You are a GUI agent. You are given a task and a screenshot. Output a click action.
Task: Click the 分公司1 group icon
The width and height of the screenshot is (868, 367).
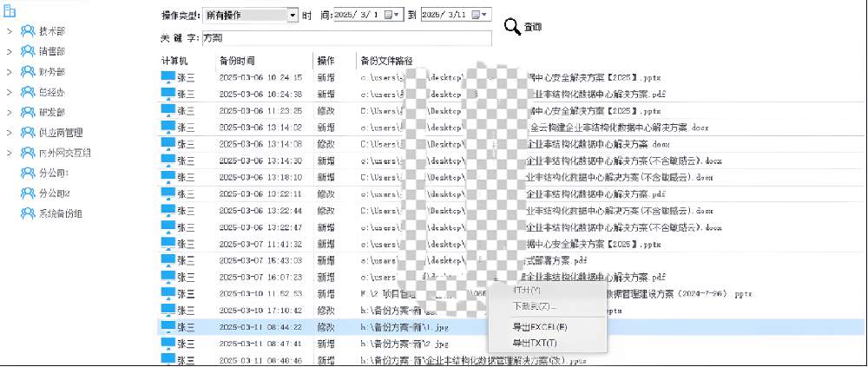[29, 173]
